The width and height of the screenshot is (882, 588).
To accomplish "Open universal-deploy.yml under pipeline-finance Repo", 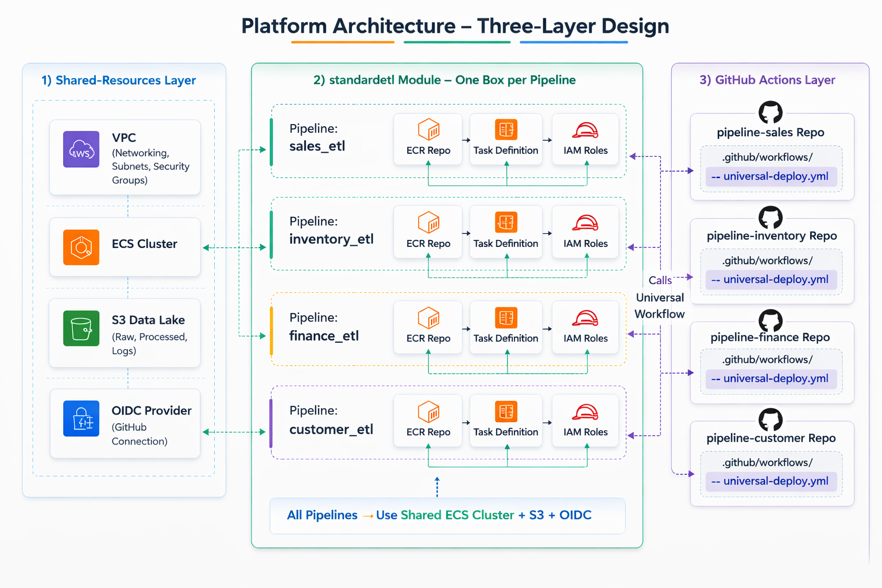I will (x=771, y=379).
